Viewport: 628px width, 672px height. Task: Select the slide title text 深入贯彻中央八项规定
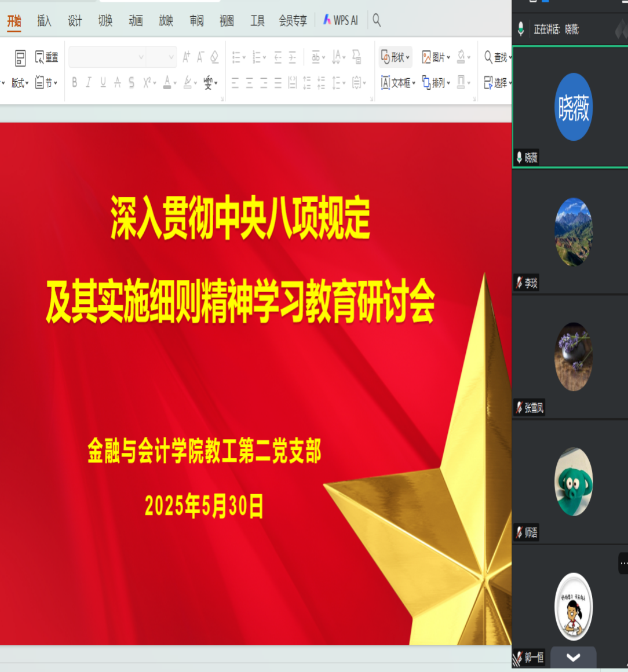[240, 218]
